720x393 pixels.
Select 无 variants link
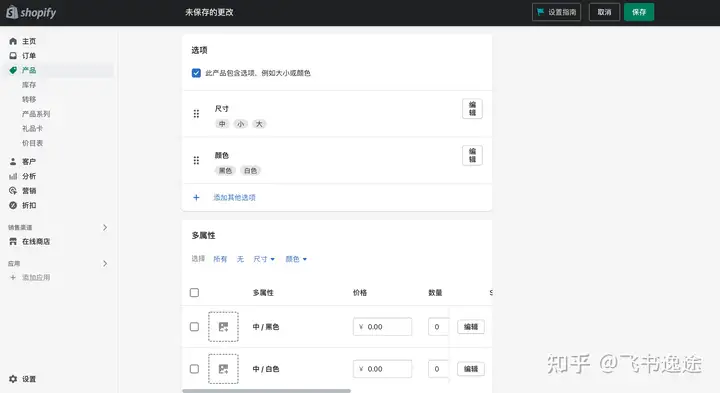coord(240,259)
